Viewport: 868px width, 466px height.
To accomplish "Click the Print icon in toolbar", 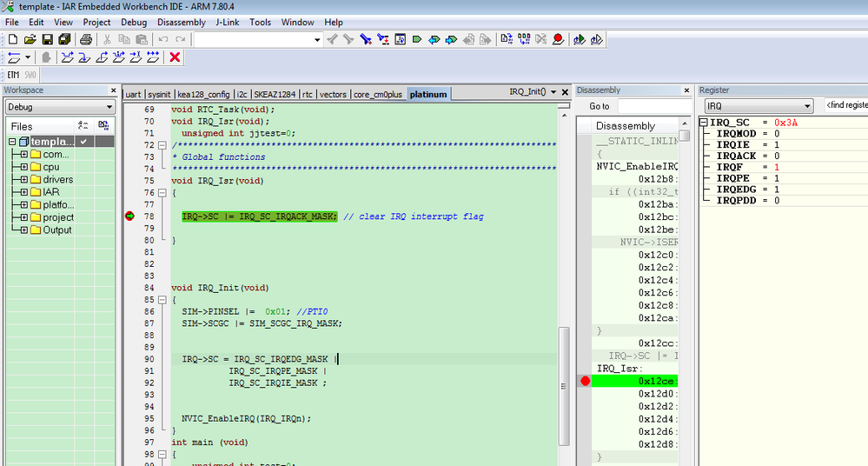I will [86, 39].
